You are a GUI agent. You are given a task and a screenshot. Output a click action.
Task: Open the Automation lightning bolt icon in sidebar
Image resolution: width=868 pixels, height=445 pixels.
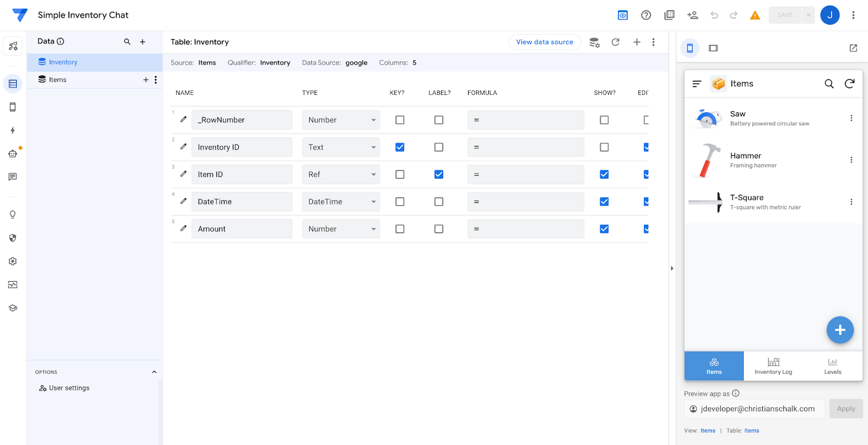click(x=12, y=130)
